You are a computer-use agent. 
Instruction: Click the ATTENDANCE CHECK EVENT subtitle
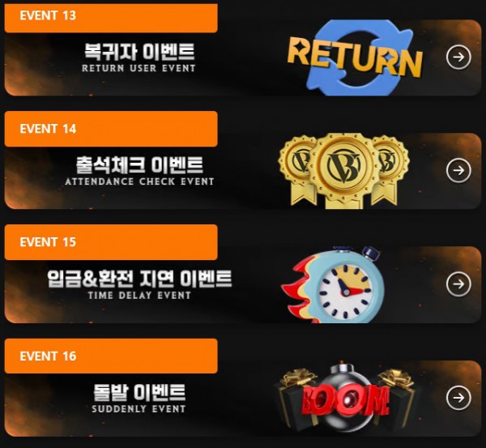pos(139,181)
